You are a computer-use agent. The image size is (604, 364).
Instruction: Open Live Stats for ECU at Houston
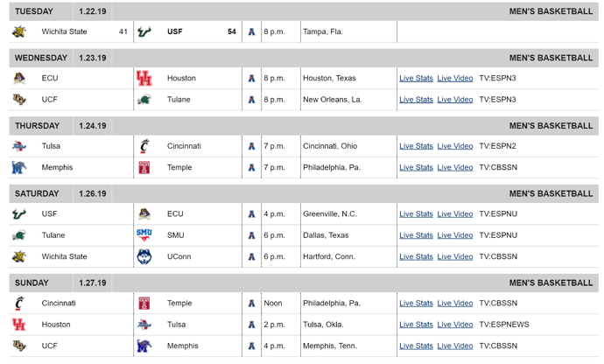(416, 78)
